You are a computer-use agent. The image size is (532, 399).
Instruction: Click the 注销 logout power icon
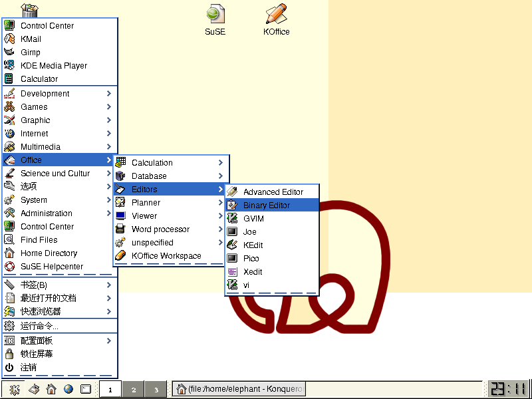(9, 367)
